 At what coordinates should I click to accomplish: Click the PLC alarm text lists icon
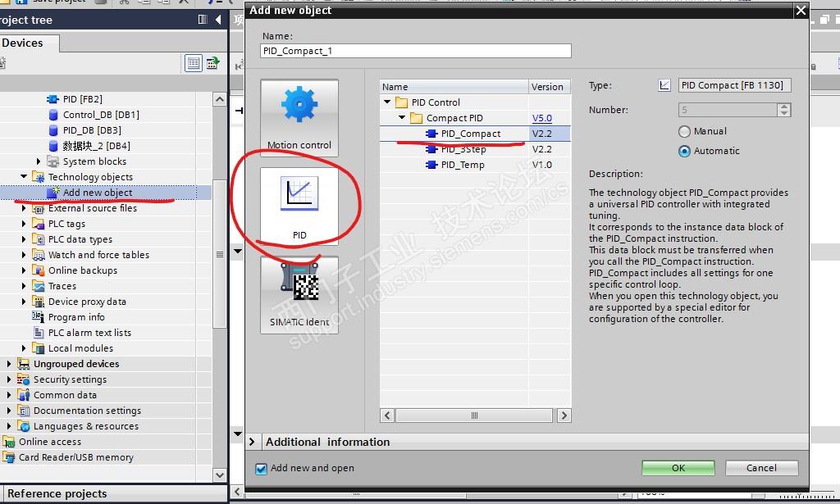(x=38, y=332)
